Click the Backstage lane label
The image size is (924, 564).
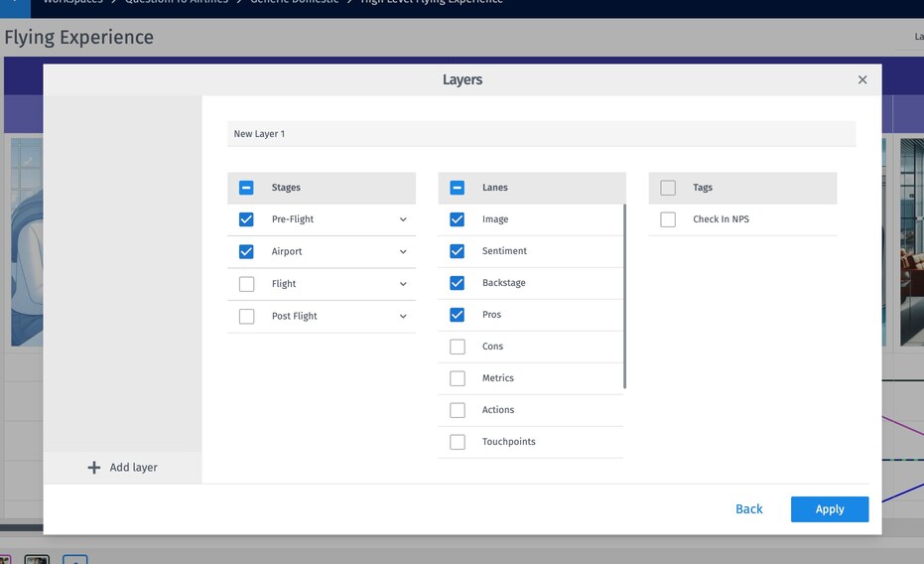(x=504, y=283)
